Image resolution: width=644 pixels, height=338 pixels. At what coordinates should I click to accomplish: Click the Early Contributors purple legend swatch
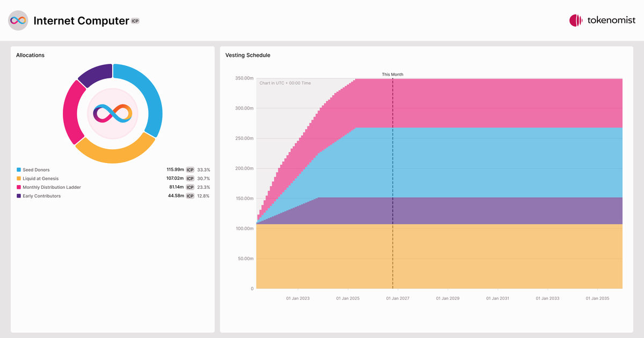tap(19, 196)
